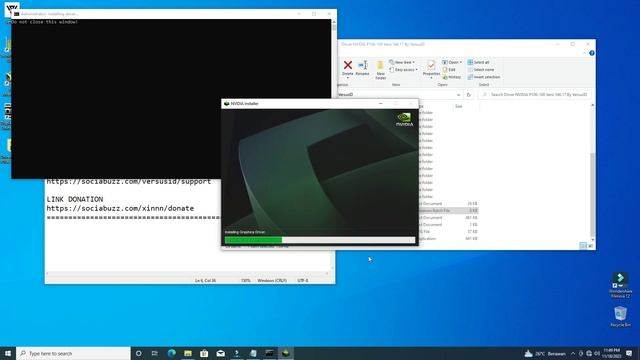This screenshot has width=640, height=360.
Task: Open the arrow below the Delete button
Action: coord(348,78)
